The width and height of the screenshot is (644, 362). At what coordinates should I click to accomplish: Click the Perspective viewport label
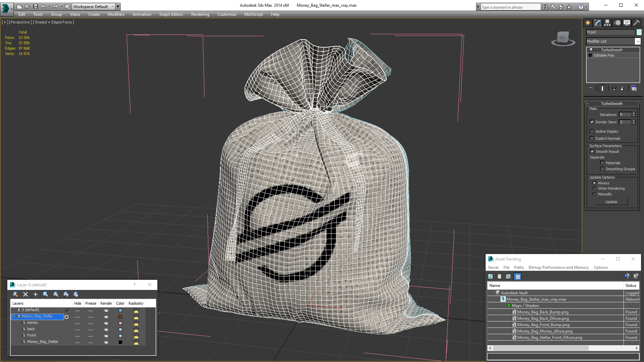[x=20, y=22]
